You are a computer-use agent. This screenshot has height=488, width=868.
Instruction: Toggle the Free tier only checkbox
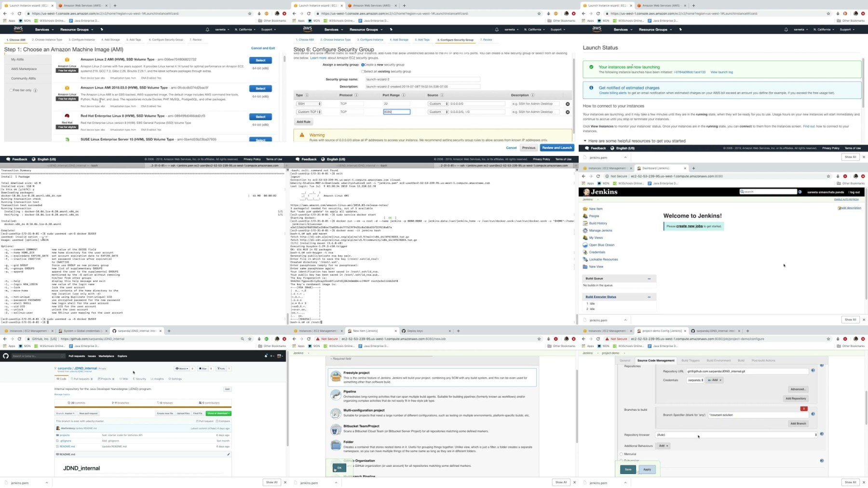tap(11, 90)
